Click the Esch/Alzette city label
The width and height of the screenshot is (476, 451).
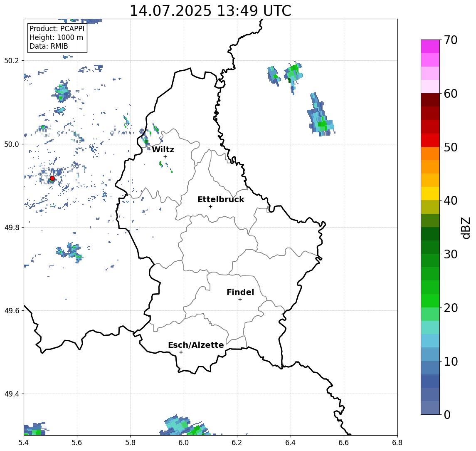click(196, 345)
